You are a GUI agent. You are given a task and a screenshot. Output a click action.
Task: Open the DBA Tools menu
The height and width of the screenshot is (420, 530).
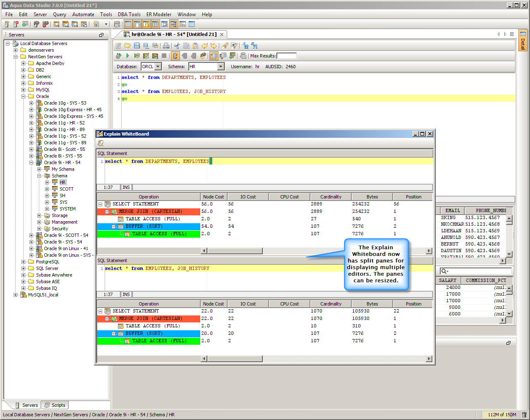point(129,14)
